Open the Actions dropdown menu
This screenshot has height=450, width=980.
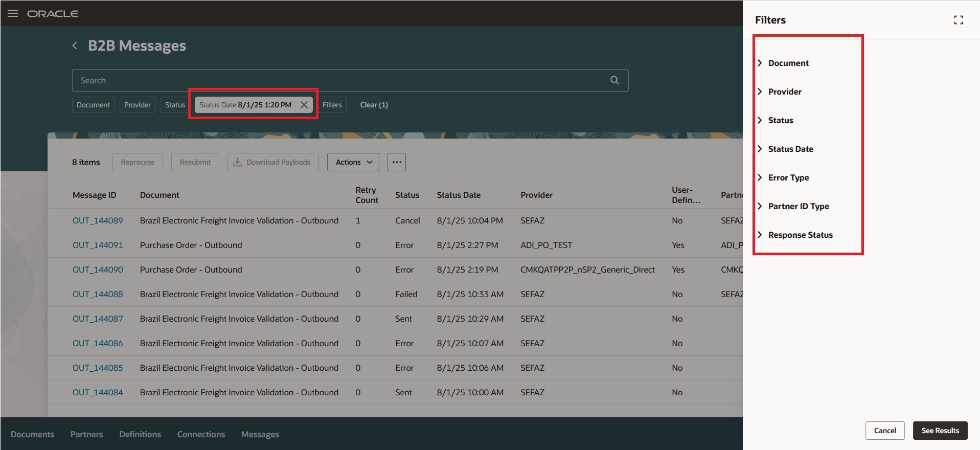click(353, 162)
